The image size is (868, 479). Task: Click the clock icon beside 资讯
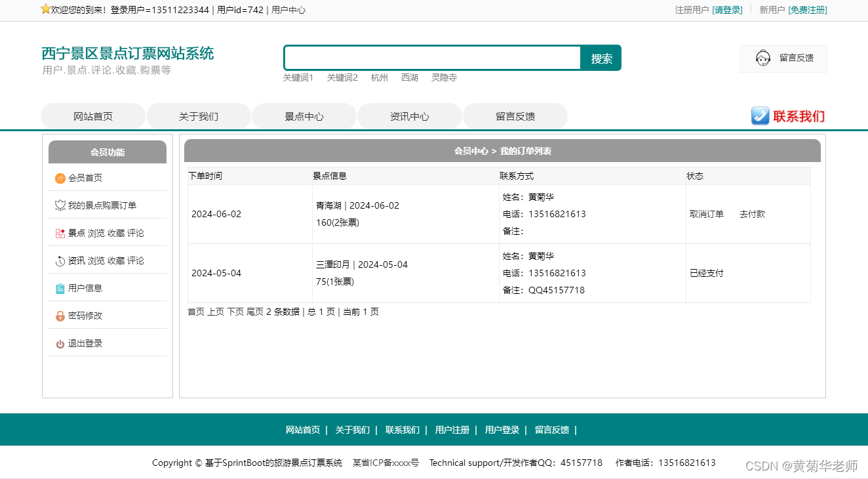tap(60, 260)
